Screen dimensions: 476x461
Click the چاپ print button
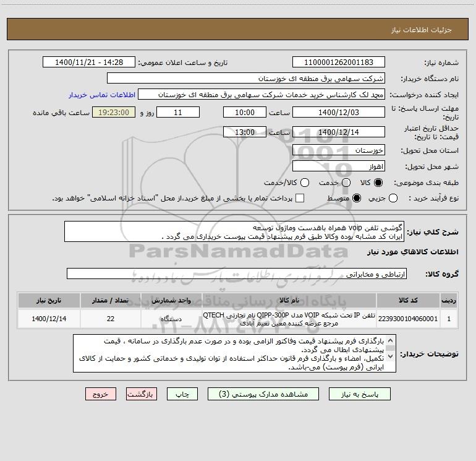182,394
